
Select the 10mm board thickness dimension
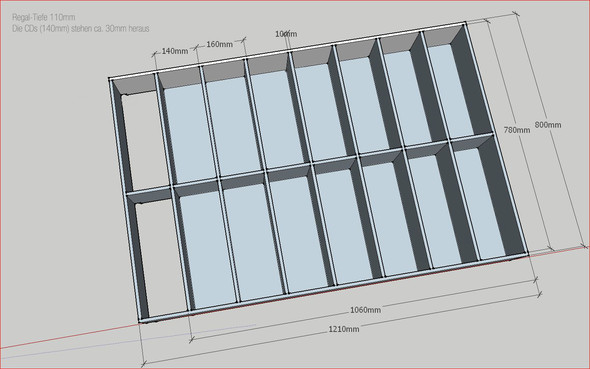286,34
